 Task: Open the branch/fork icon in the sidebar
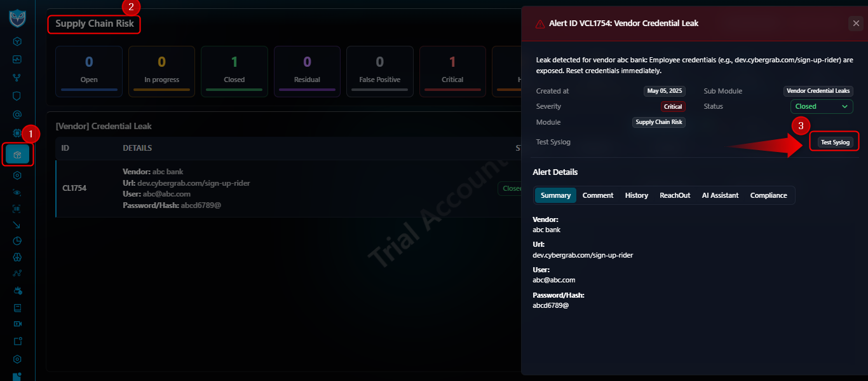[x=18, y=78]
